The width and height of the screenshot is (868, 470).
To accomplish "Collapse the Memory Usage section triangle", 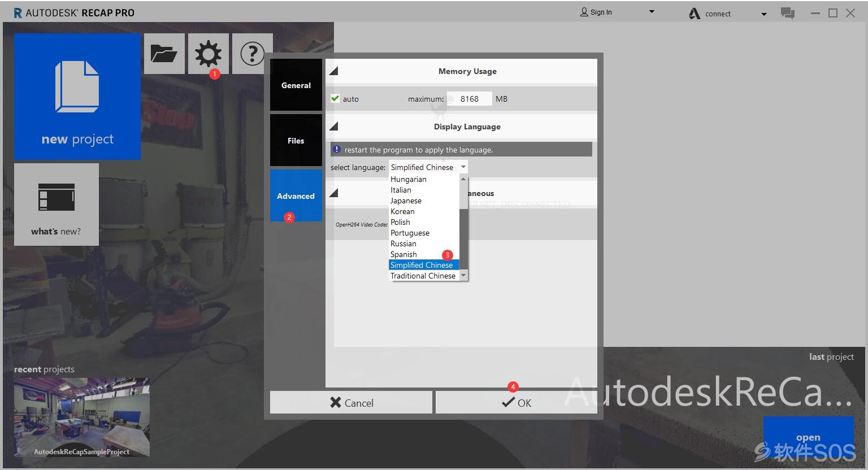I will pyautogui.click(x=334, y=71).
